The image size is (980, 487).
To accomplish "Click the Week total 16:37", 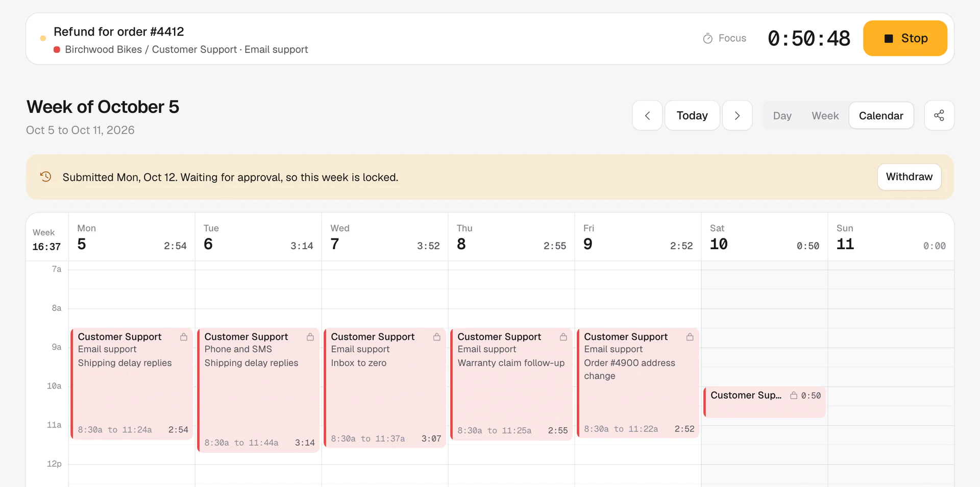I will tap(46, 247).
